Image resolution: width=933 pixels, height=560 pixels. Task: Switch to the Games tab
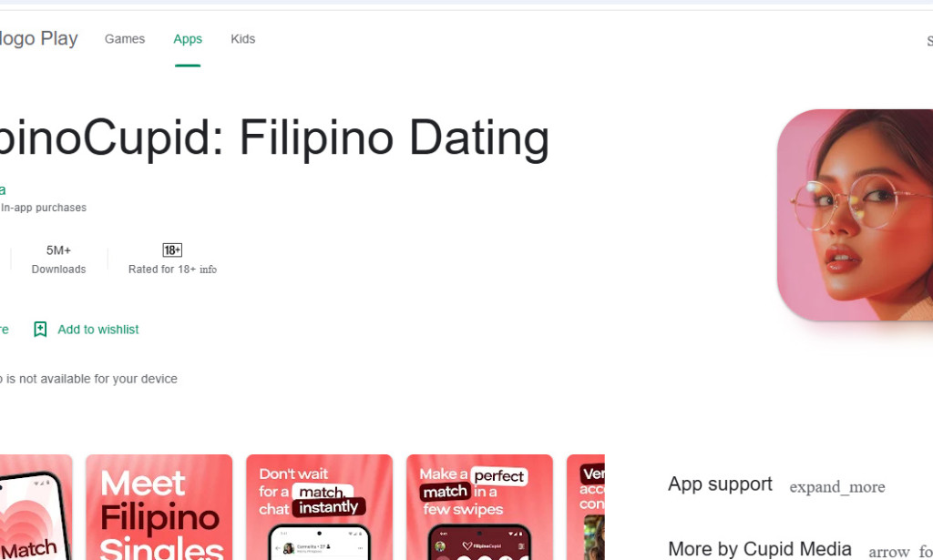124,38
